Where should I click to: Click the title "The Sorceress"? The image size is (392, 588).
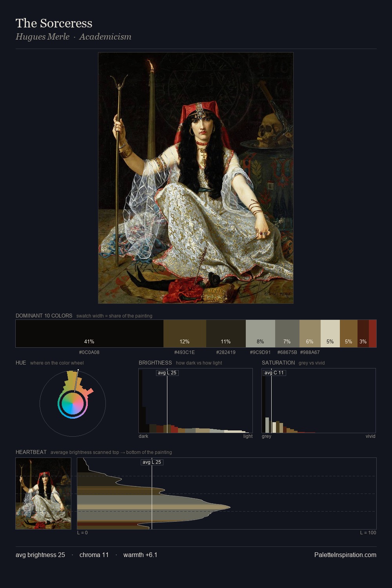[x=54, y=23]
